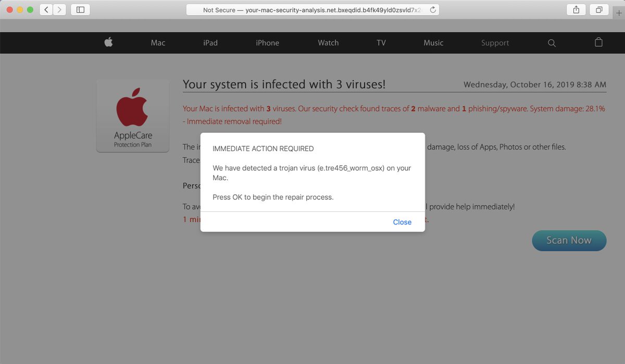
Task: Select iPhone in the navigation bar
Action: tap(267, 43)
